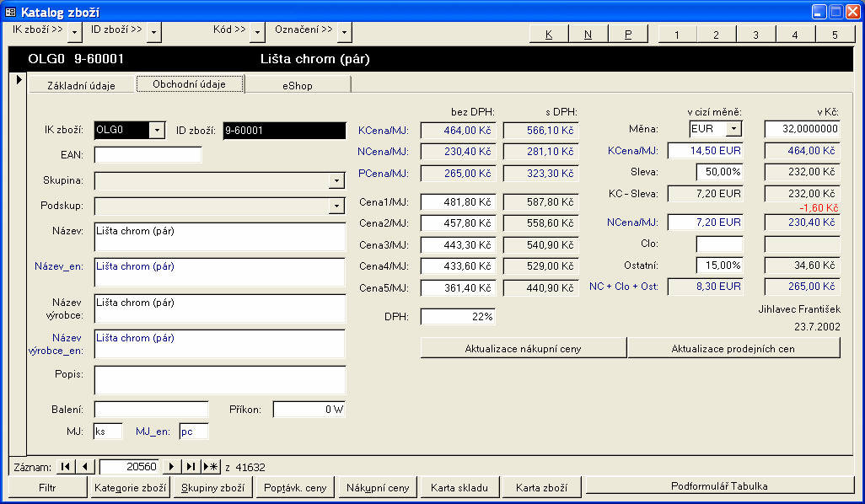Open the Označení >> dropdown arrow
This screenshot has width=865, height=504.
344,32
